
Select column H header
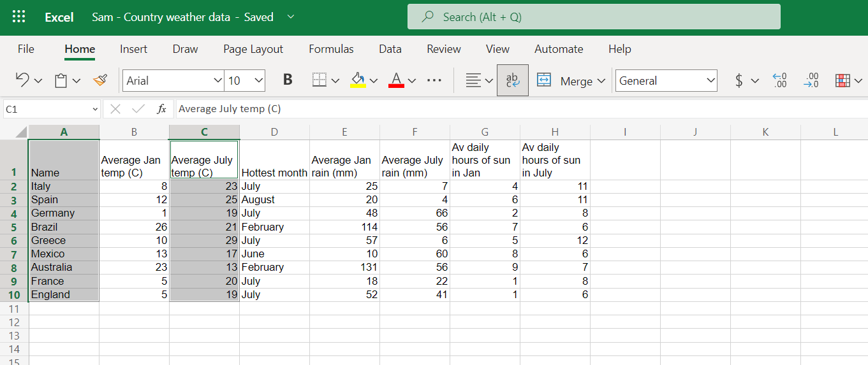pos(555,132)
